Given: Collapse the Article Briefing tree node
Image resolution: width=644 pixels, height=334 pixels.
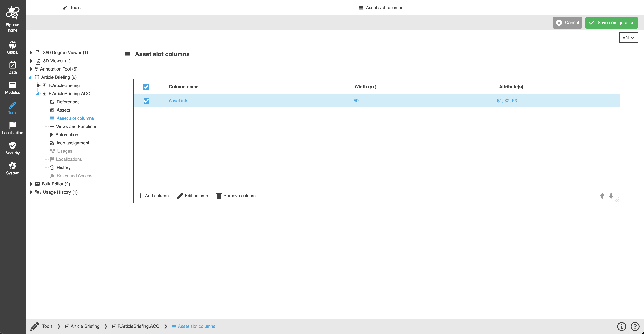Looking at the screenshot, I should pos(30,77).
